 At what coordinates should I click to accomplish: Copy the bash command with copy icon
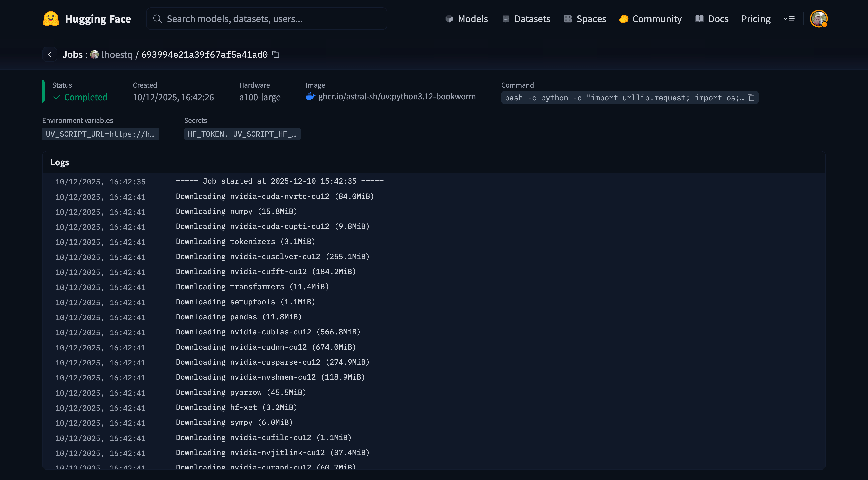click(751, 98)
